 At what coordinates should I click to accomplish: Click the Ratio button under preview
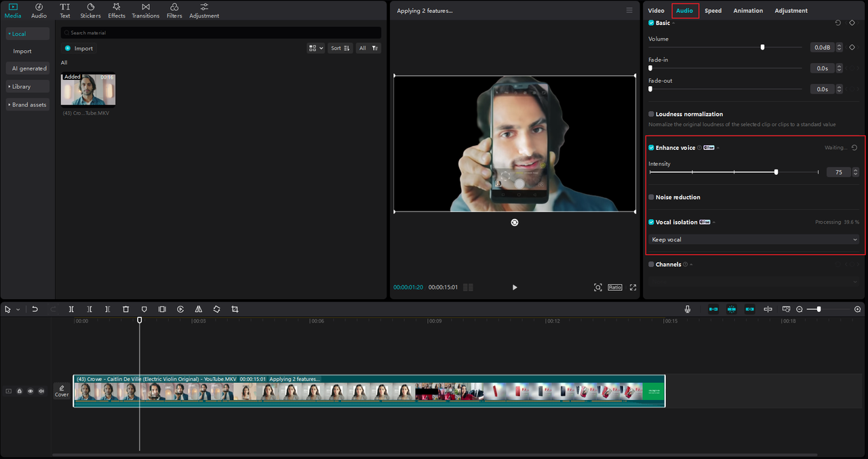(614, 287)
